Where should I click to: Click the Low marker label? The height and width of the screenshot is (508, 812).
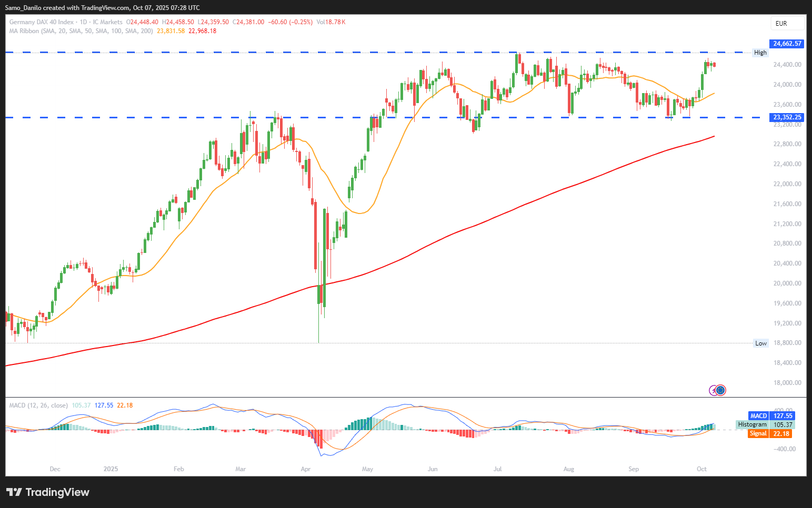pos(760,343)
